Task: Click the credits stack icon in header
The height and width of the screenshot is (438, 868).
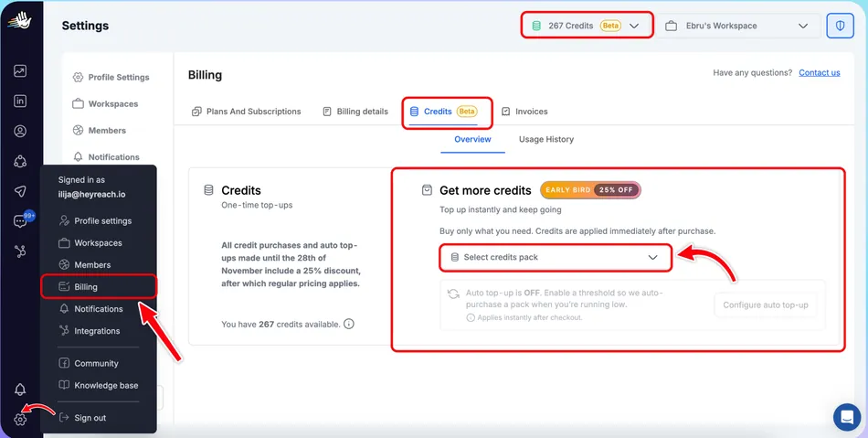Action: (535, 26)
